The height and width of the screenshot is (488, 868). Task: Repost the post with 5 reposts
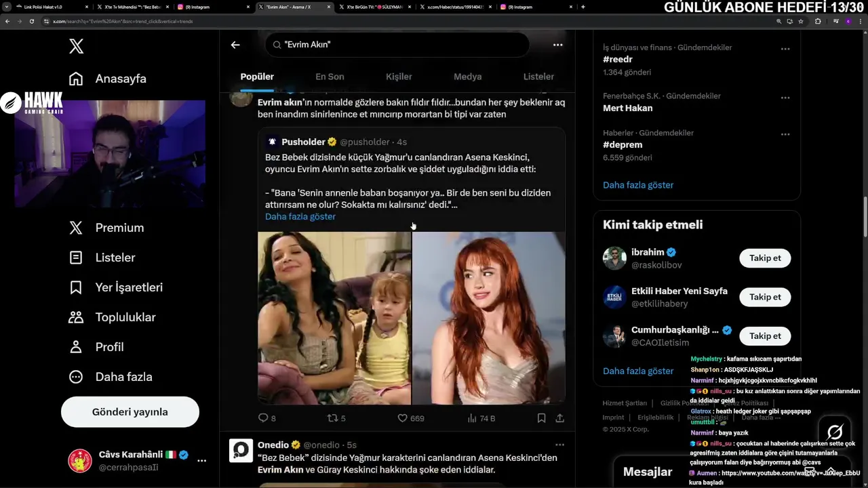tap(336, 418)
